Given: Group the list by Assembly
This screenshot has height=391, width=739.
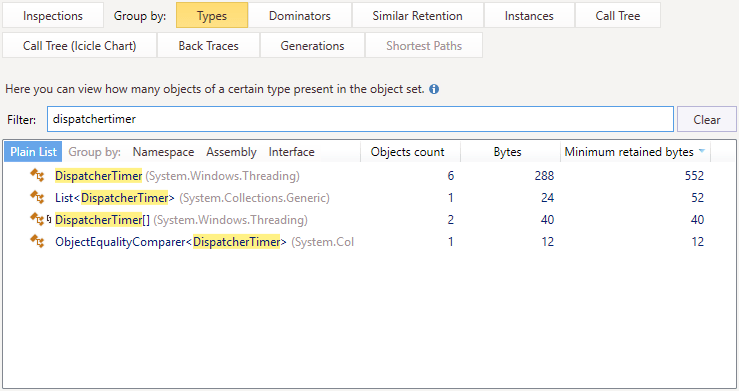Looking at the screenshot, I should [x=231, y=152].
